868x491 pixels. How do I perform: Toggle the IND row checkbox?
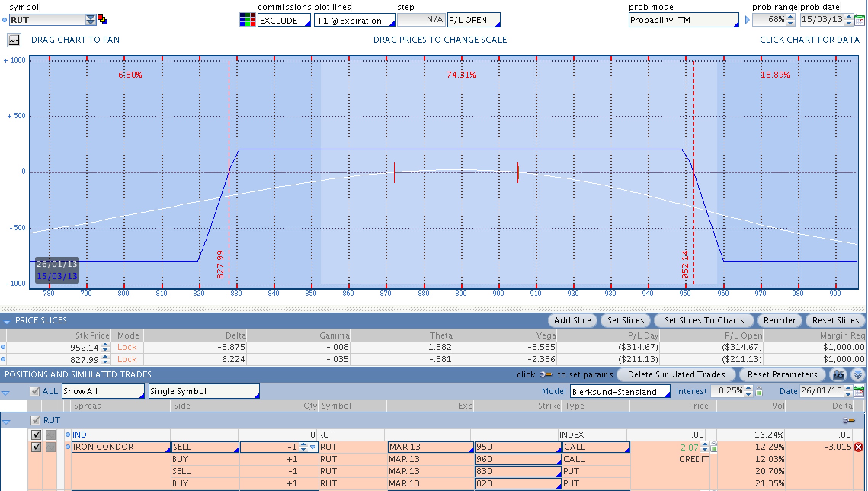[36, 435]
